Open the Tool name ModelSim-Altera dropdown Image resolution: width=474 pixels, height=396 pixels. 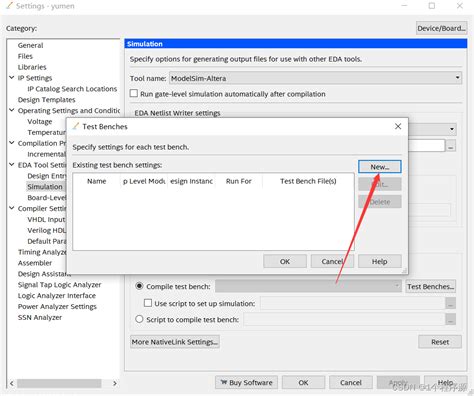pos(315,78)
